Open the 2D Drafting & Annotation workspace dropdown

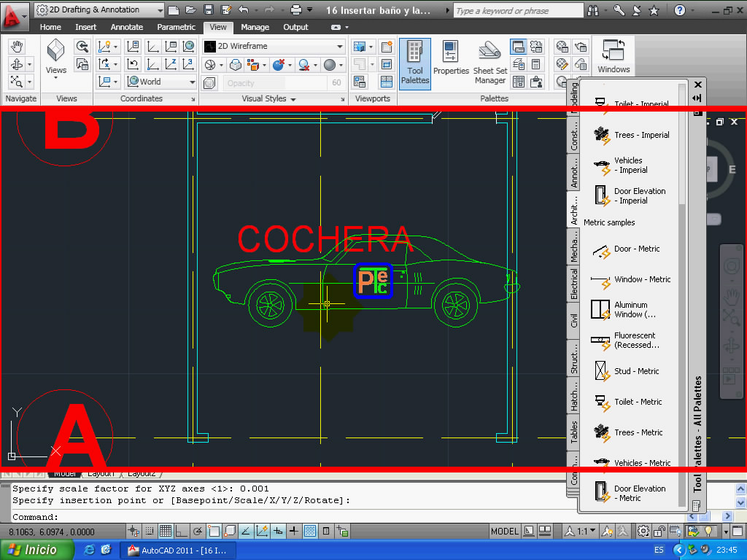(x=99, y=9)
